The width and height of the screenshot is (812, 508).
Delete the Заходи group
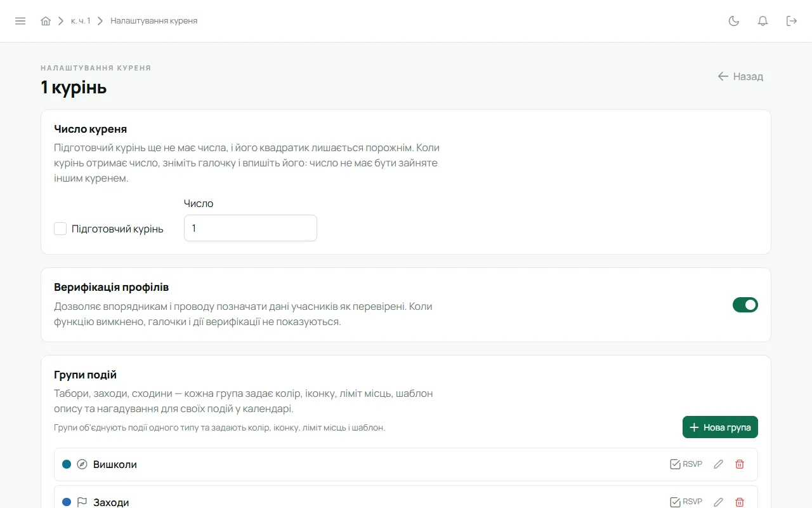point(740,502)
